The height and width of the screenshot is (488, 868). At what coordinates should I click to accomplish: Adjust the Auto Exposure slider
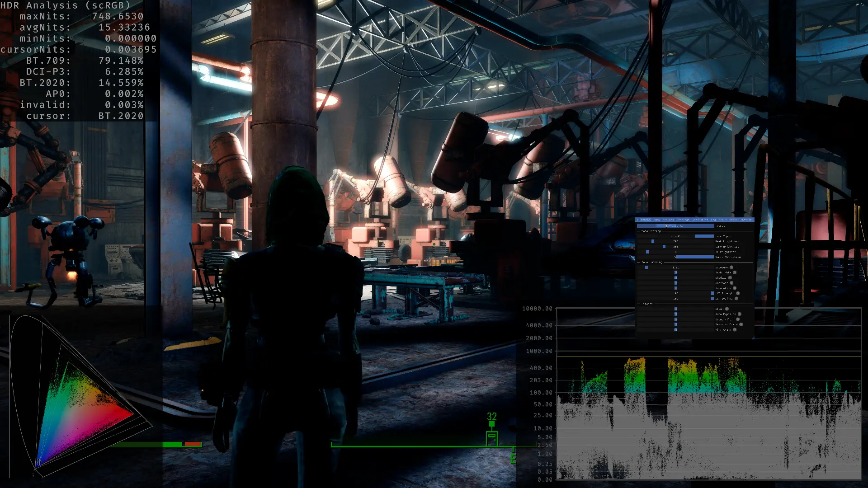[x=675, y=314]
